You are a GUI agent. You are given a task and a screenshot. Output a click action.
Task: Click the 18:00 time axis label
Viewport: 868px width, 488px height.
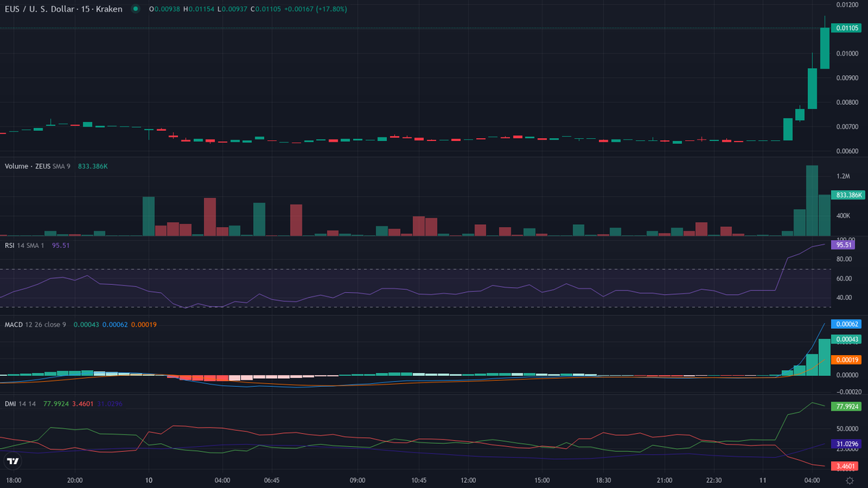pos(13,480)
